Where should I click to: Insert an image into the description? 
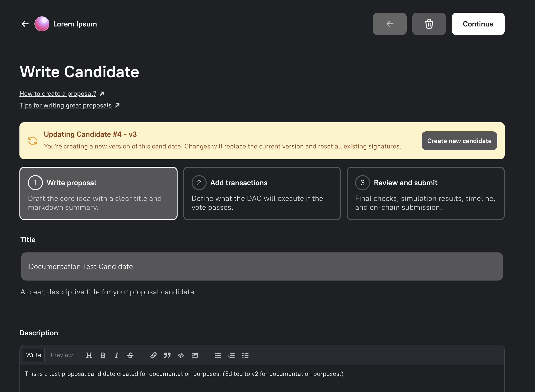point(195,355)
